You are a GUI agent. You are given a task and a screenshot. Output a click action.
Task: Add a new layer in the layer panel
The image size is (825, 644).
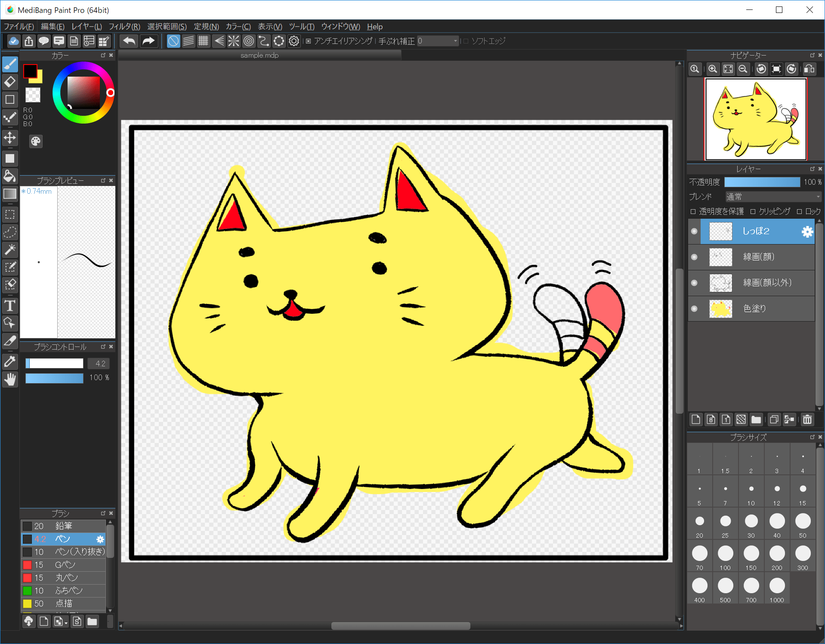pyautogui.click(x=696, y=420)
